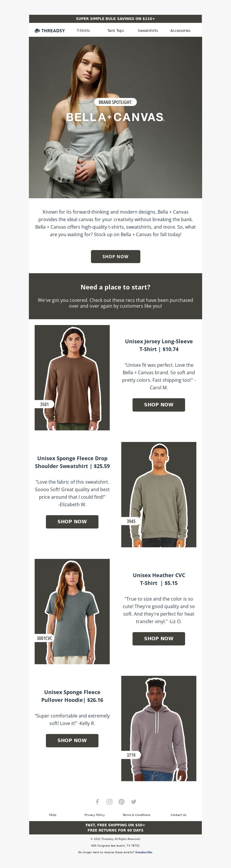Open the Instagram social icon

point(109,802)
